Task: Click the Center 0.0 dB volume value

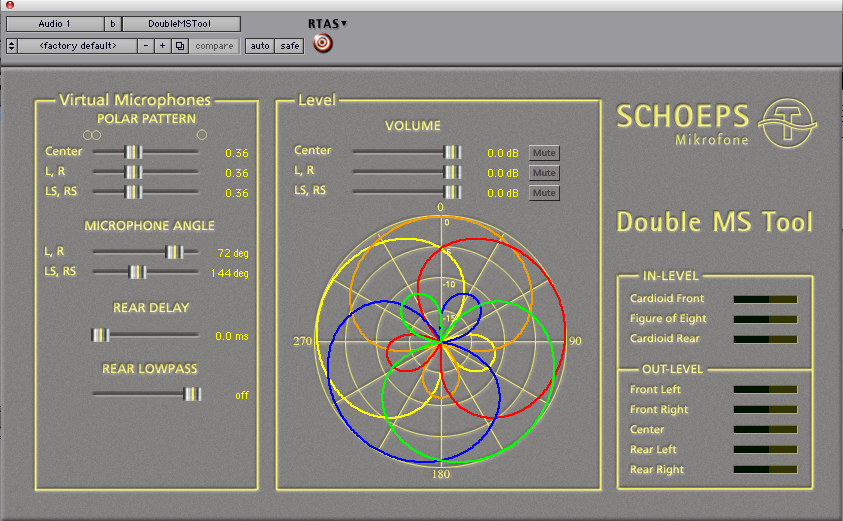Action: pyautogui.click(x=503, y=153)
